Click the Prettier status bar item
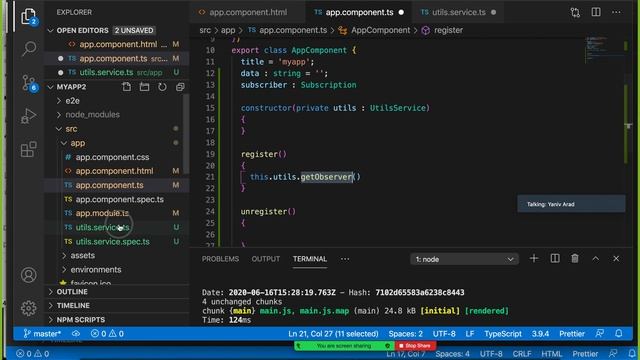Image resolution: width=640 pixels, height=360 pixels. point(572,333)
